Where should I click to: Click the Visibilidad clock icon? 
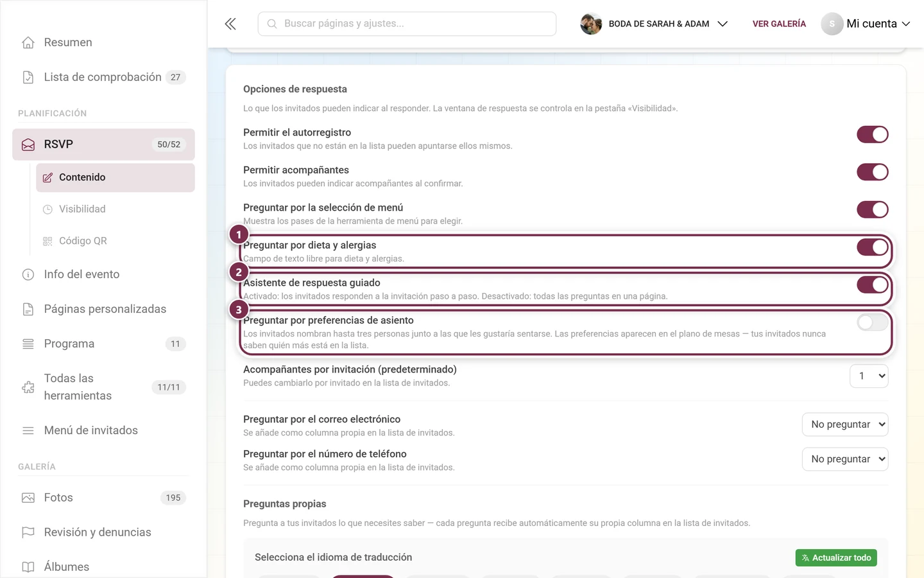[47, 209]
